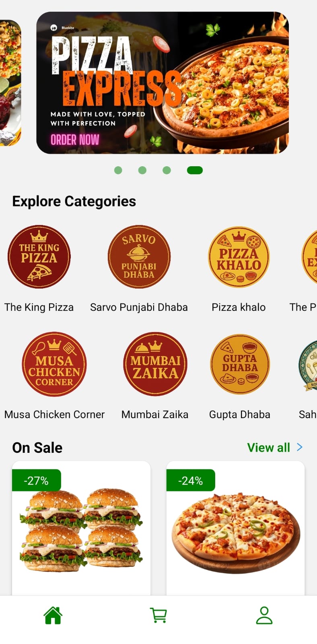The height and width of the screenshot is (644, 317).
Task: Tap the active fourth carousel indicator
Action: point(195,170)
